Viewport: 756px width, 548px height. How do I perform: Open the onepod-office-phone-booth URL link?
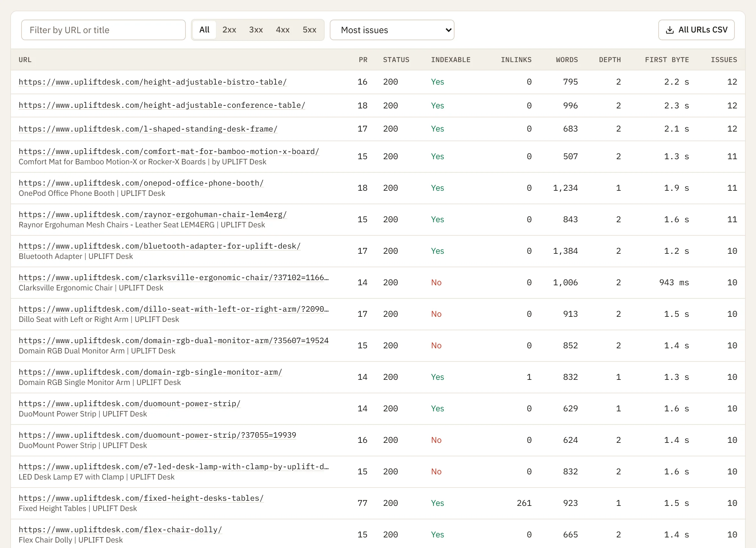pyautogui.click(x=141, y=183)
